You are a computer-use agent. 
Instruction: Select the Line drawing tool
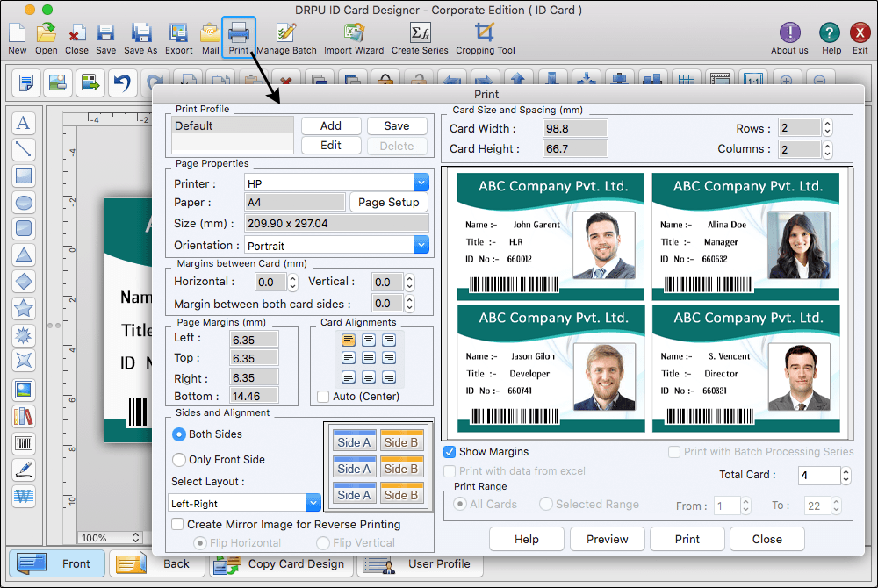point(24,149)
